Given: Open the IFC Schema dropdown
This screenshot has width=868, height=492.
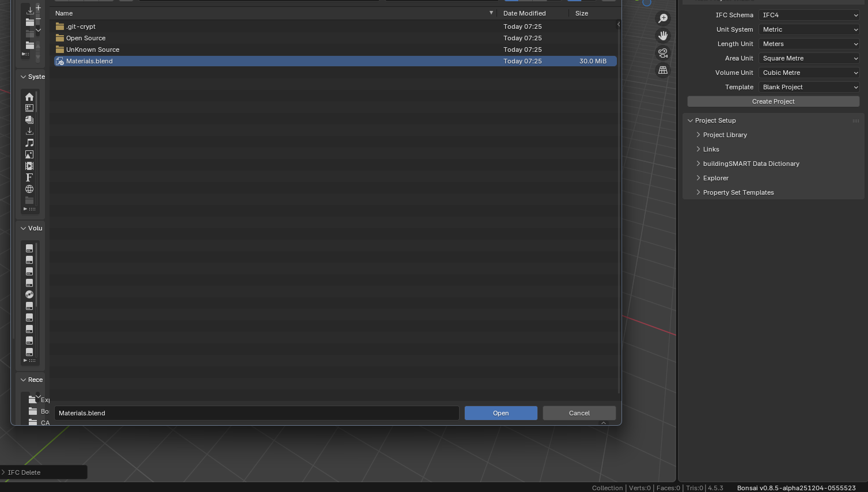Looking at the screenshot, I should (809, 15).
